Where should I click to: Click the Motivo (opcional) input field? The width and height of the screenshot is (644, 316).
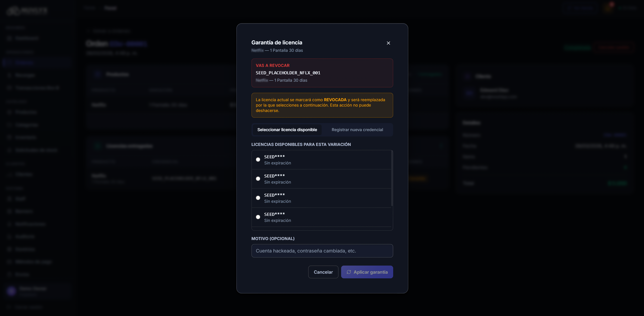322,251
